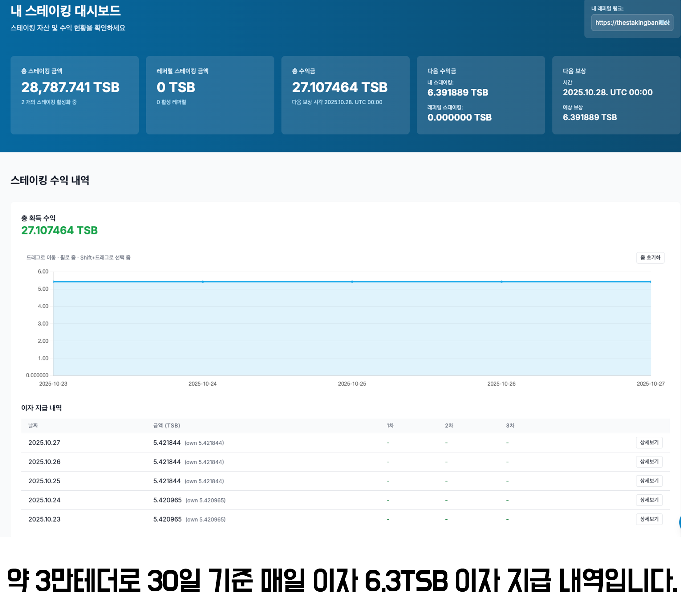681x616 pixels.
Task: Select the 총 스테이킹 금액 summary card
Action: (75, 95)
